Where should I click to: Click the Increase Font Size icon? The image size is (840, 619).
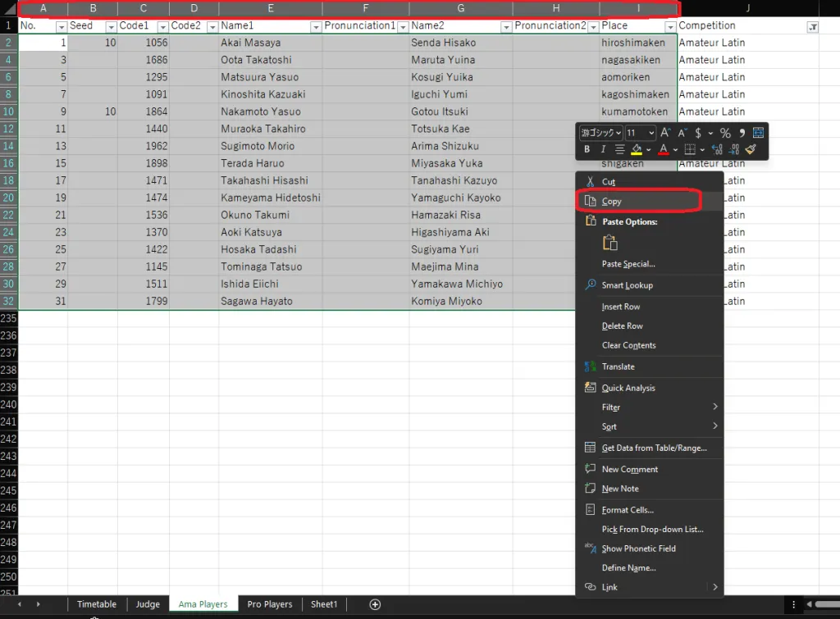(x=665, y=133)
